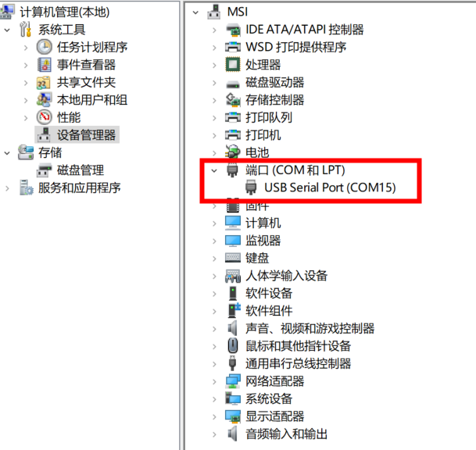This screenshot has height=450, width=476.
Task: Click the keyboard icon next to 键盘
Action: 233,258
